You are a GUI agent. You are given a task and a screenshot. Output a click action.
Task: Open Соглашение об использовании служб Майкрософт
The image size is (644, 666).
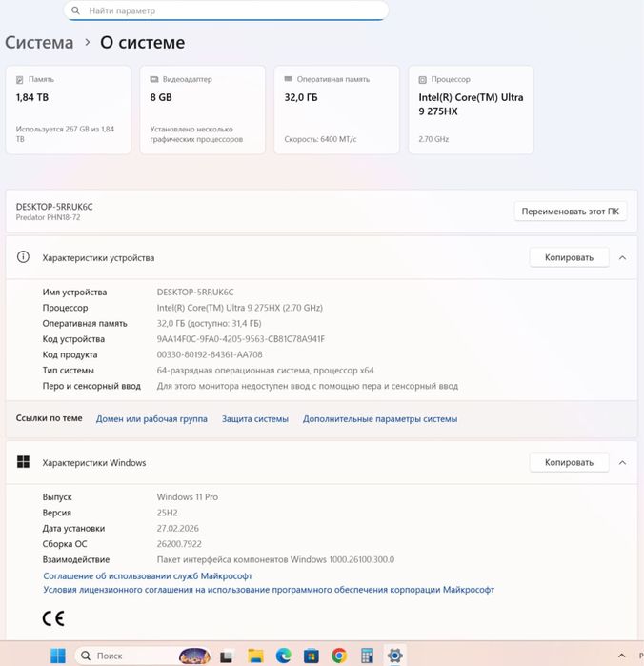[x=148, y=575]
